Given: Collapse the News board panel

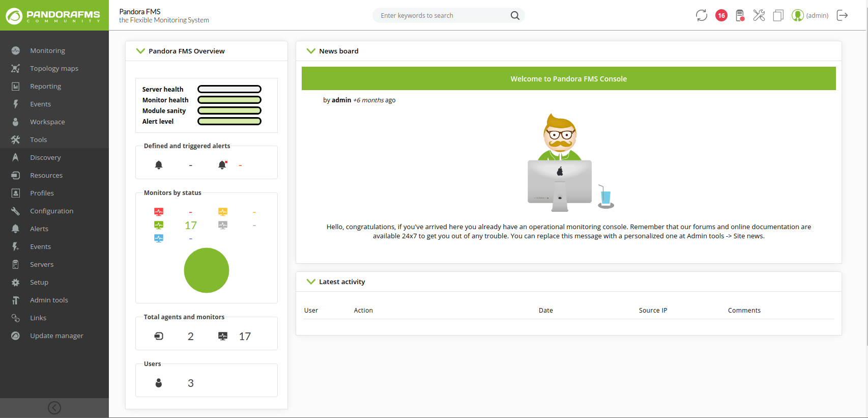Looking at the screenshot, I should tap(311, 51).
